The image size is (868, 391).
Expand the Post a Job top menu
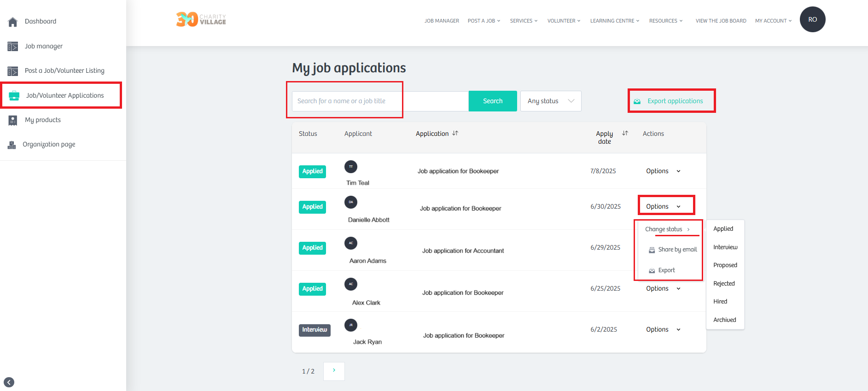[x=484, y=21]
